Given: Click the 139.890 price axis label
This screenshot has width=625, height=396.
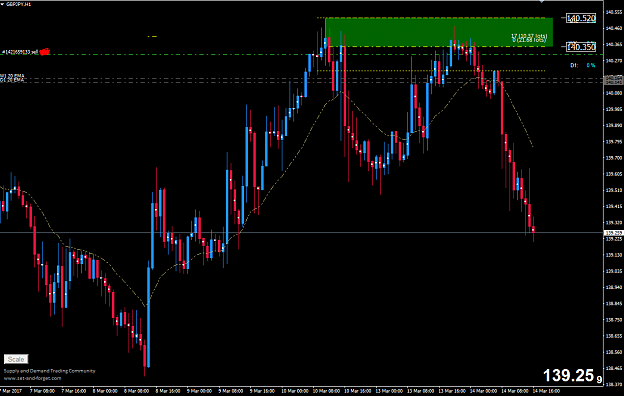Looking at the screenshot, I should [614, 125].
